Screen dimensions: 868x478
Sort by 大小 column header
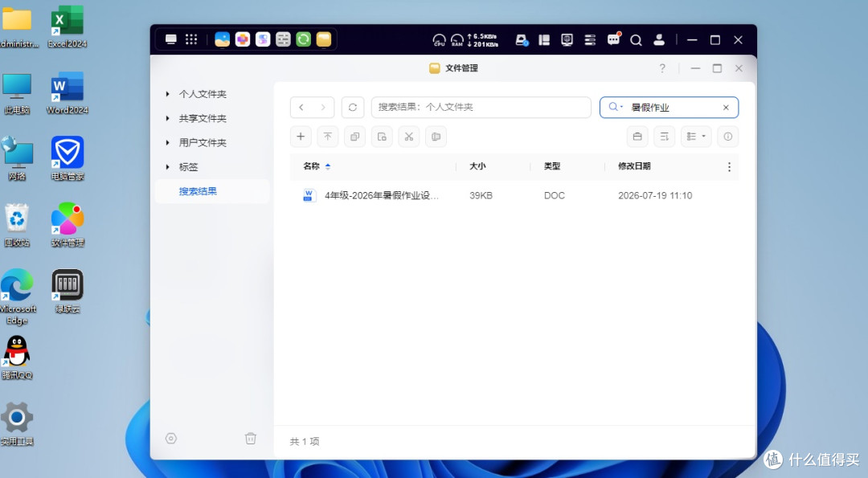coord(477,166)
